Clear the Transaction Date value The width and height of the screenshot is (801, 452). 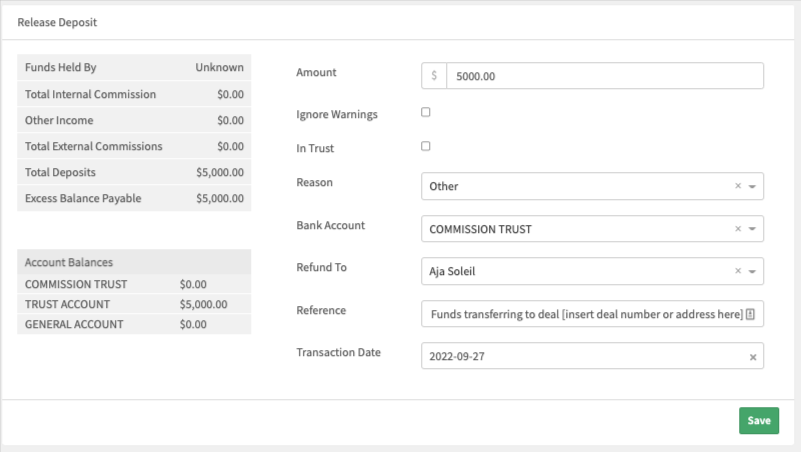(753, 357)
